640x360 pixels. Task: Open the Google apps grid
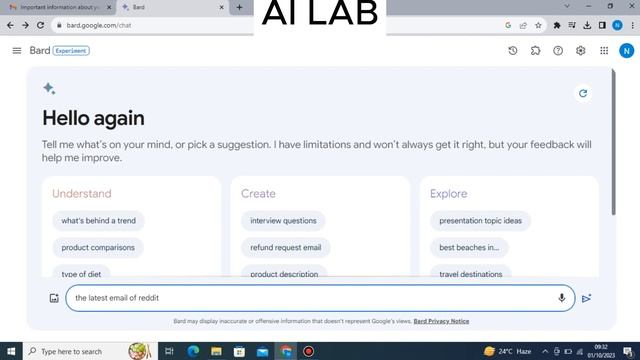click(604, 51)
